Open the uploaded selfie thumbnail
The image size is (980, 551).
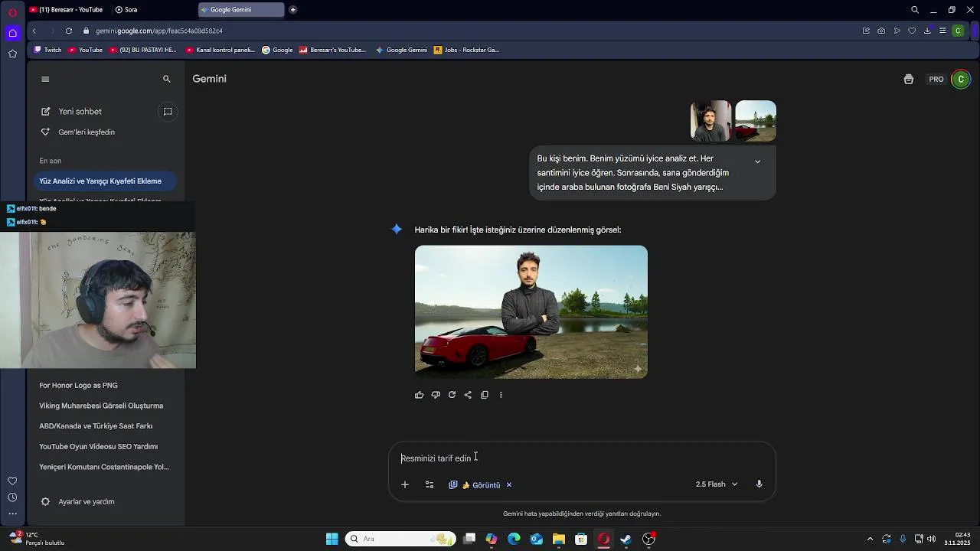(710, 121)
